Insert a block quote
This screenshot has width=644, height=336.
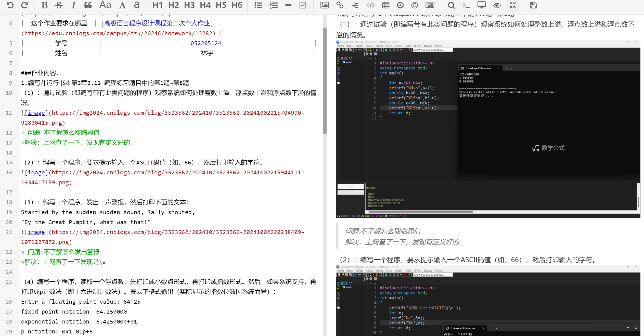(x=88, y=5)
